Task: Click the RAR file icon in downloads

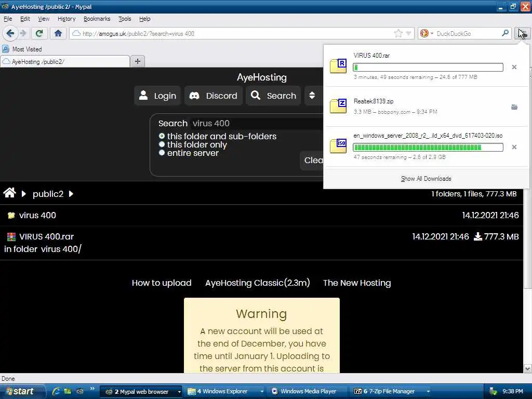Action: click(x=338, y=66)
